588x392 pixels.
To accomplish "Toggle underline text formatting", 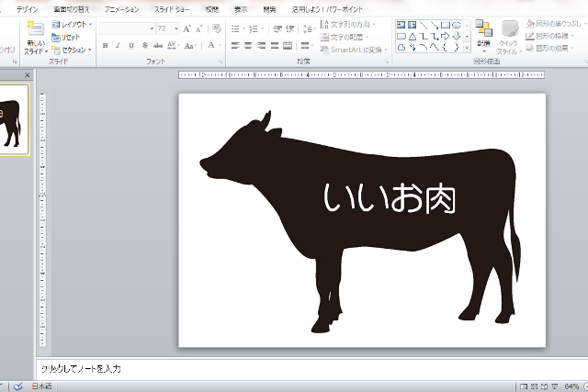I will tap(130, 45).
